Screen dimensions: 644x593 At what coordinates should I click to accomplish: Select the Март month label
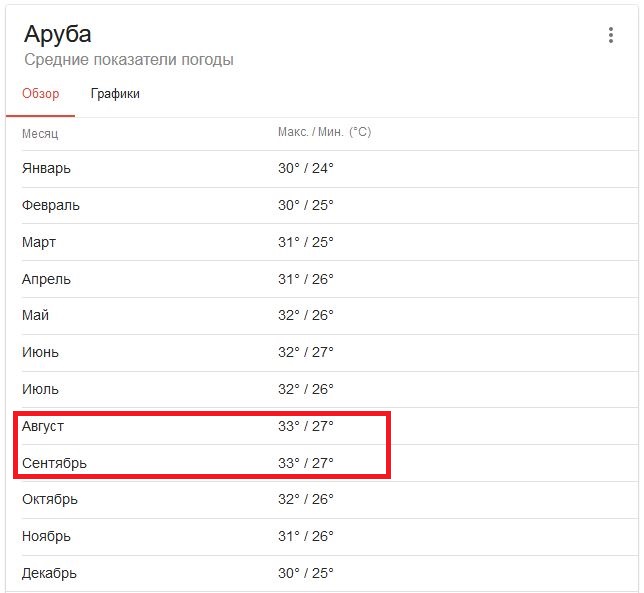[39, 242]
